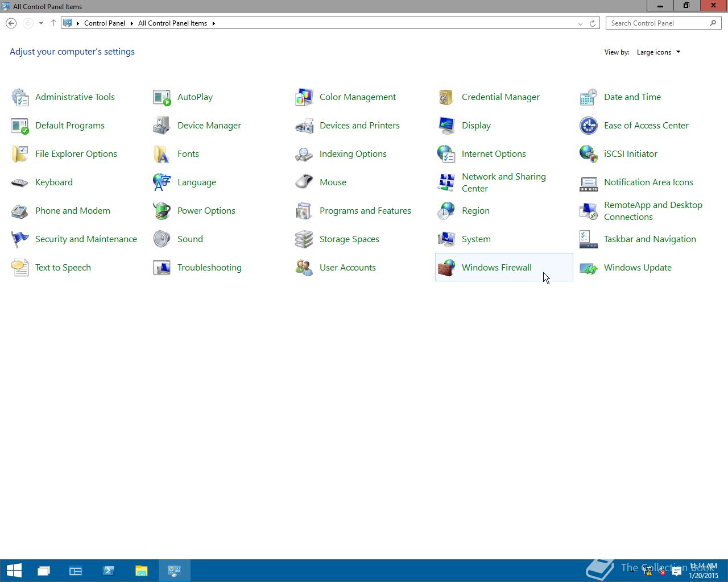Click the System text link

tap(476, 239)
